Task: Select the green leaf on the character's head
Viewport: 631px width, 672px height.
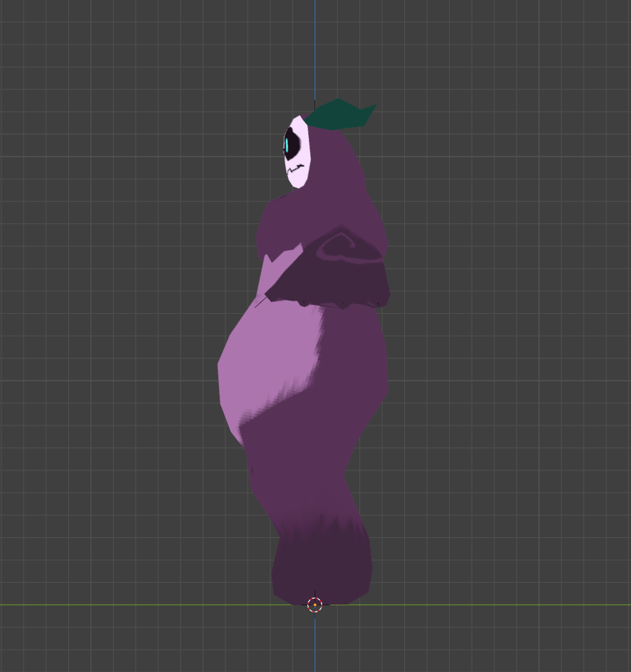Action: 341,114
